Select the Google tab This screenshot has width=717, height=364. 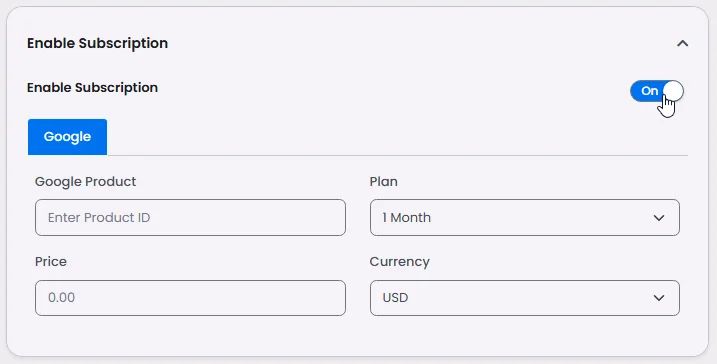(x=67, y=137)
